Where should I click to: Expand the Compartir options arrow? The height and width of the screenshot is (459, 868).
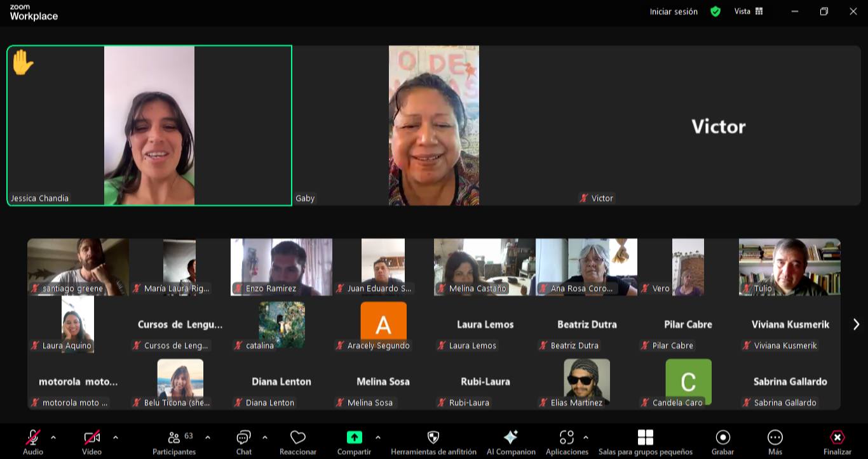tap(378, 437)
